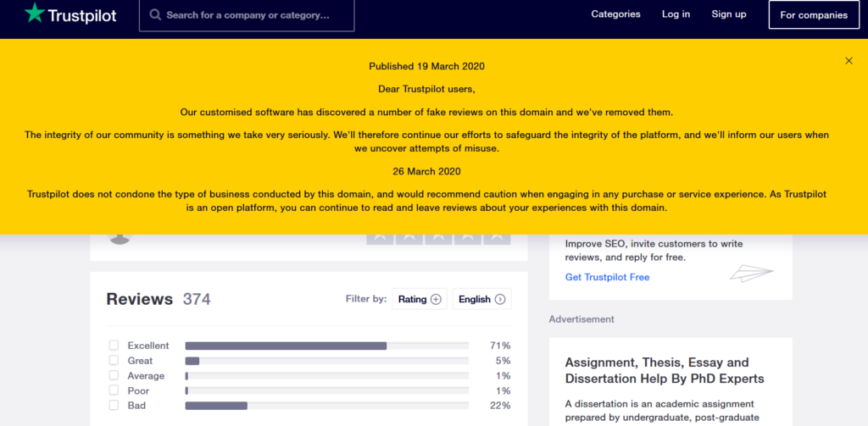Image resolution: width=868 pixels, height=426 pixels.
Task: Open the English language dropdown
Action: pos(482,299)
